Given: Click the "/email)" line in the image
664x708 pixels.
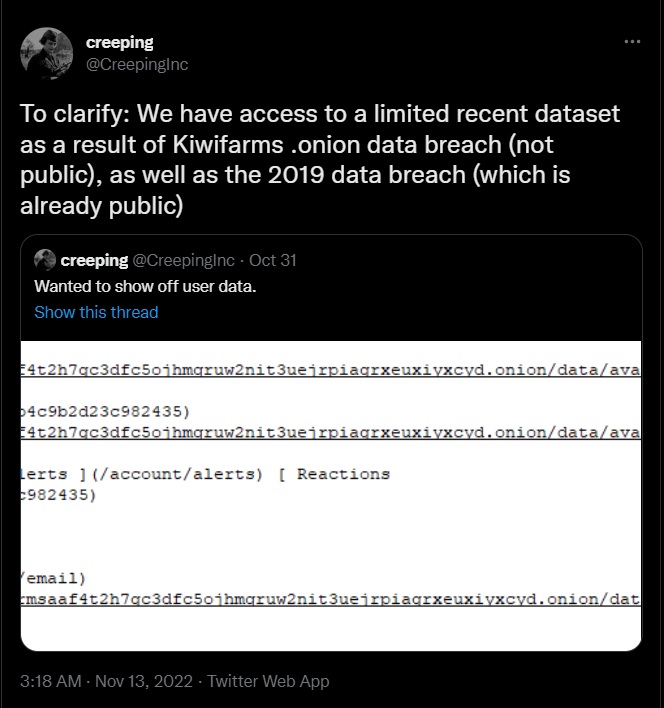Looking at the screenshot, I should pos(55,578).
